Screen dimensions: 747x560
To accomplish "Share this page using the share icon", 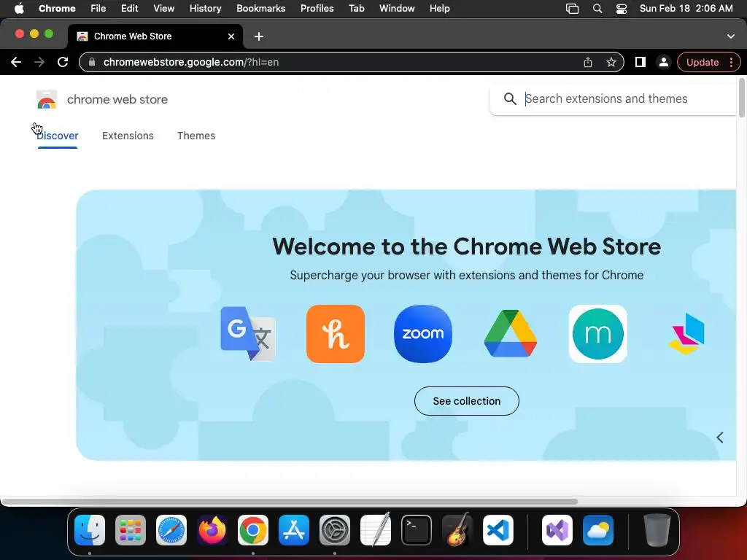I will click(588, 62).
